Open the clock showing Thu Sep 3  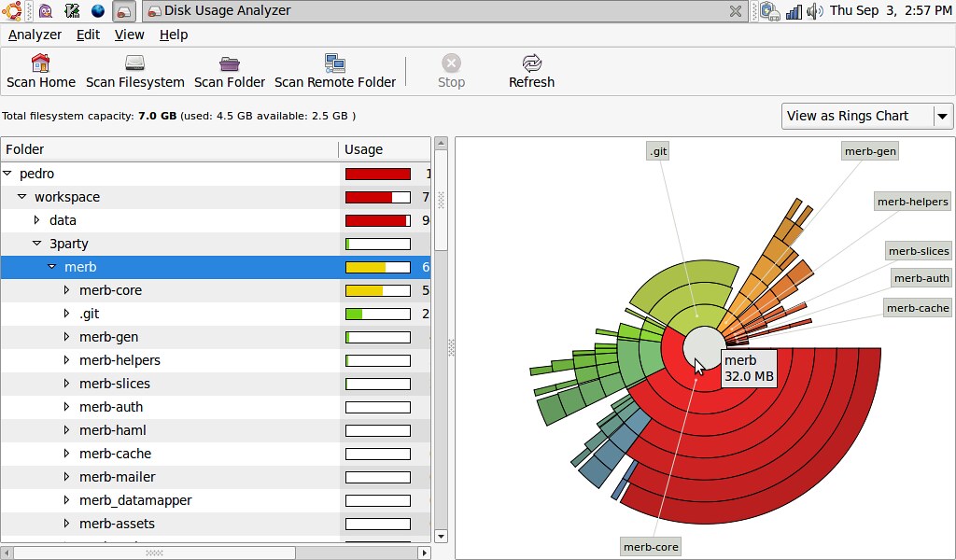click(x=890, y=10)
